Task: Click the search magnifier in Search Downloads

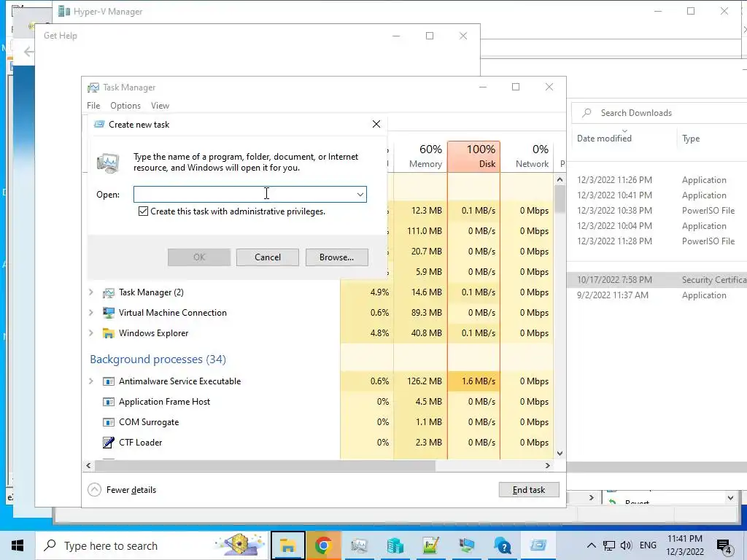Action: click(587, 113)
